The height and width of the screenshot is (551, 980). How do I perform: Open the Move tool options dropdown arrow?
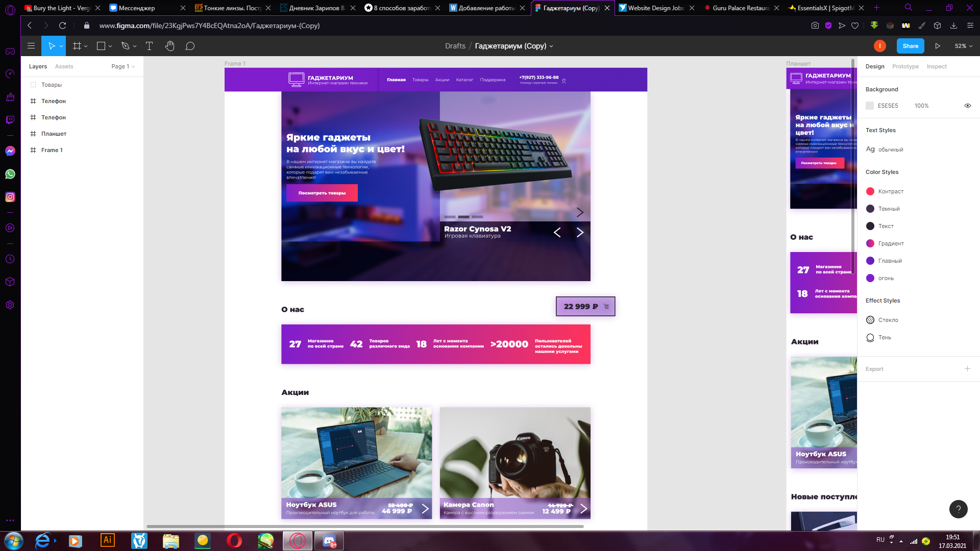point(61,46)
